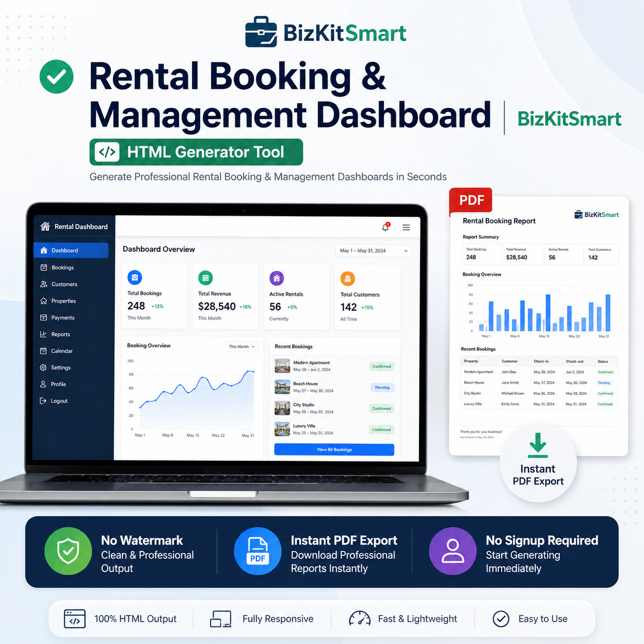Click the Logout icon in sidebar

tap(43, 401)
